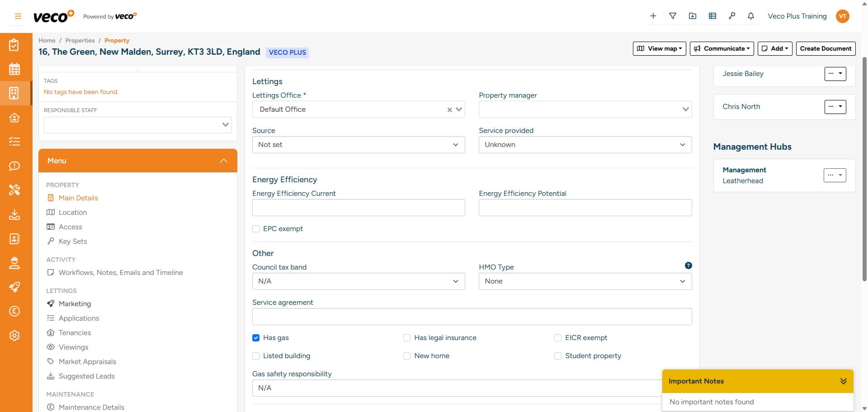868x412 pixels.
Task: Click the pound sign icon in sidebar
Action: 14,311
